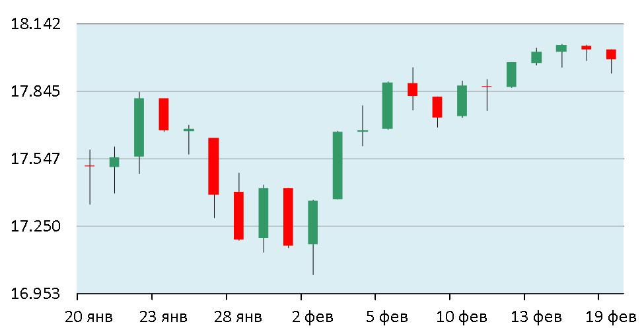Click the '28 янв' date label
This screenshot has width=644, height=334.
238,317
